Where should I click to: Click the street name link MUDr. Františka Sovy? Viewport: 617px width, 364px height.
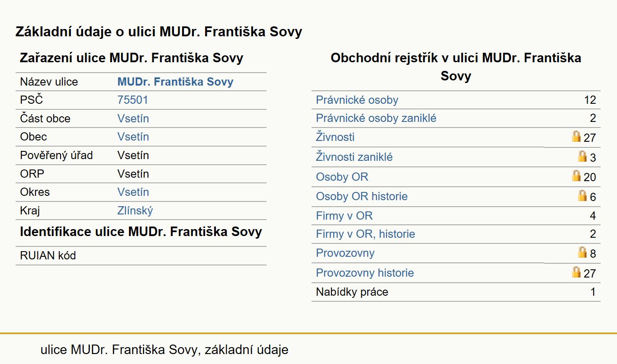point(175,82)
